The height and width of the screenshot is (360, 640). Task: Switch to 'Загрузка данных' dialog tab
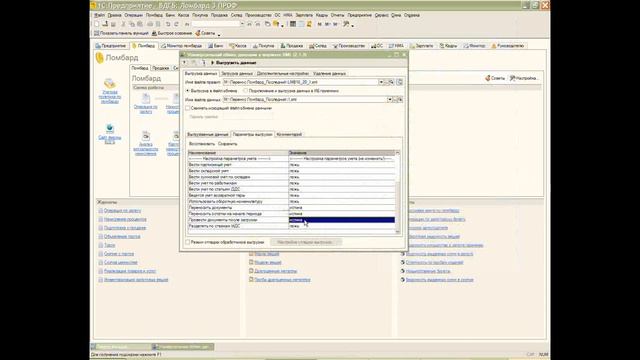237,73
